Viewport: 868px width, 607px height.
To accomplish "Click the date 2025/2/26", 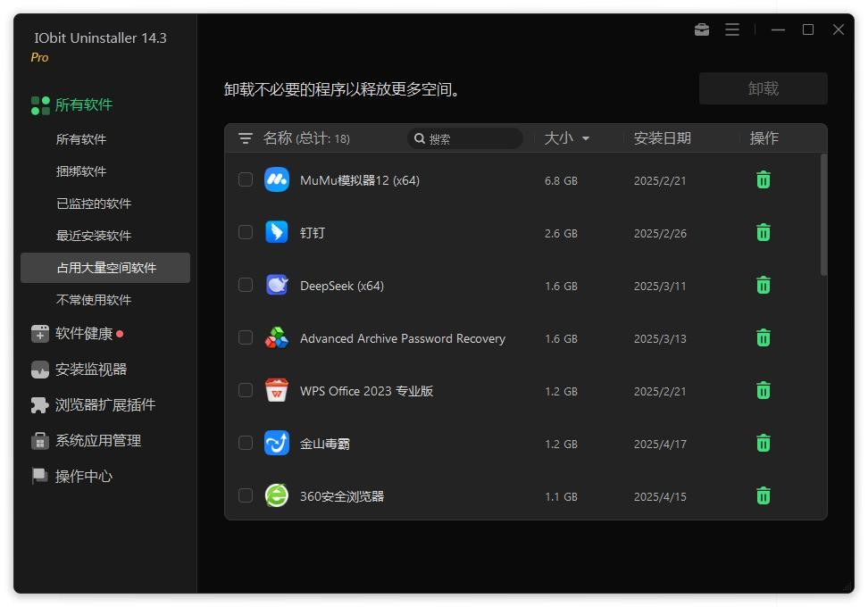I will 660,234.
